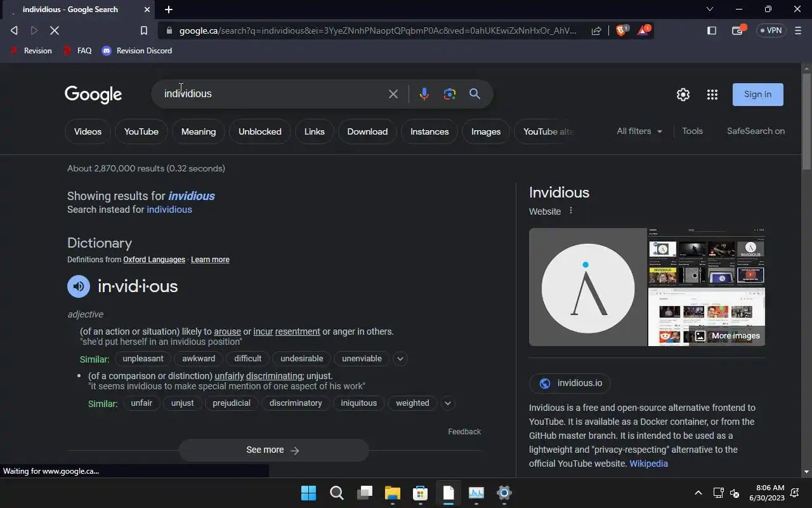Click the dictionary Feedback link
This screenshot has height=508, width=812.
pyautogui.click(x=464, y=432)
